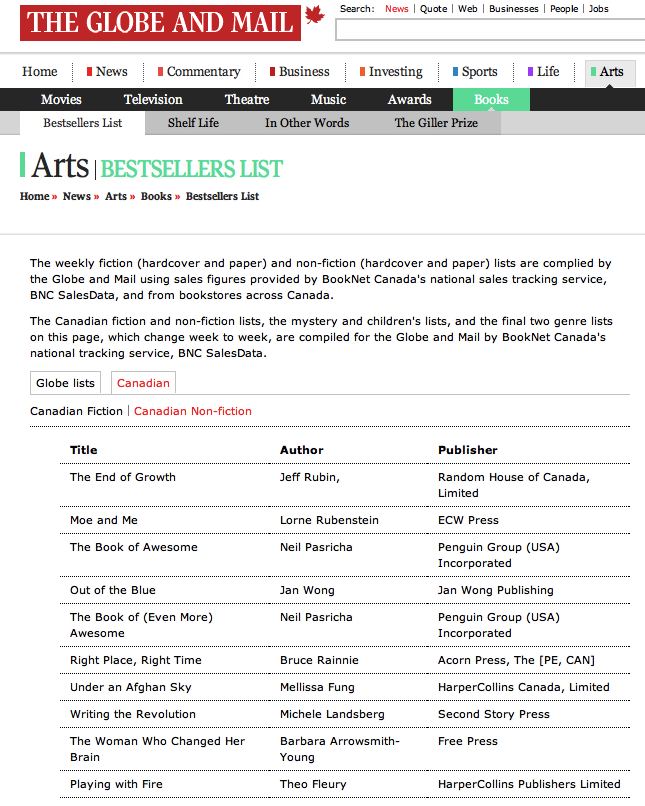Screen dimensions: 645x806
Task: Show the Canadian Non-fiction list
Action: click(x=193, y=411)
